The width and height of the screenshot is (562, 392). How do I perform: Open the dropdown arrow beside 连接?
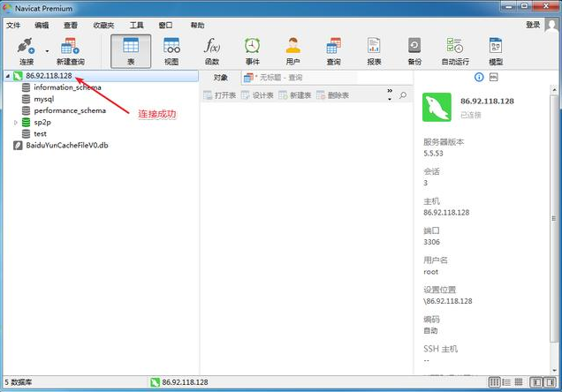tap(47, 51)
